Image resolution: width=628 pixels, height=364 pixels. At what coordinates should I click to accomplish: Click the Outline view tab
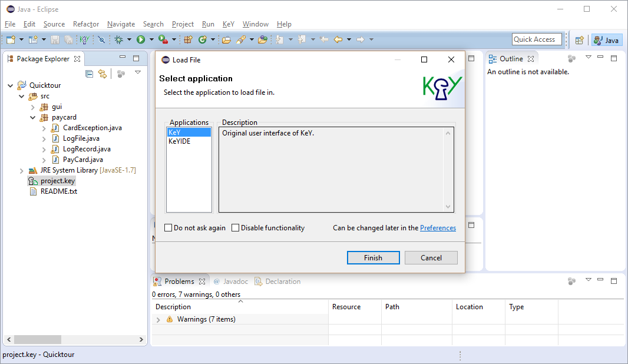(x=511, y=59)
